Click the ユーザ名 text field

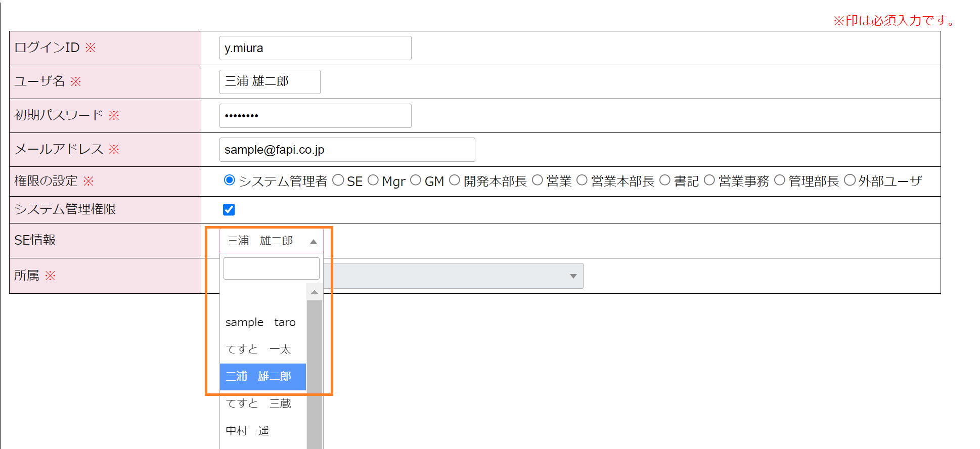coord(270,82)
